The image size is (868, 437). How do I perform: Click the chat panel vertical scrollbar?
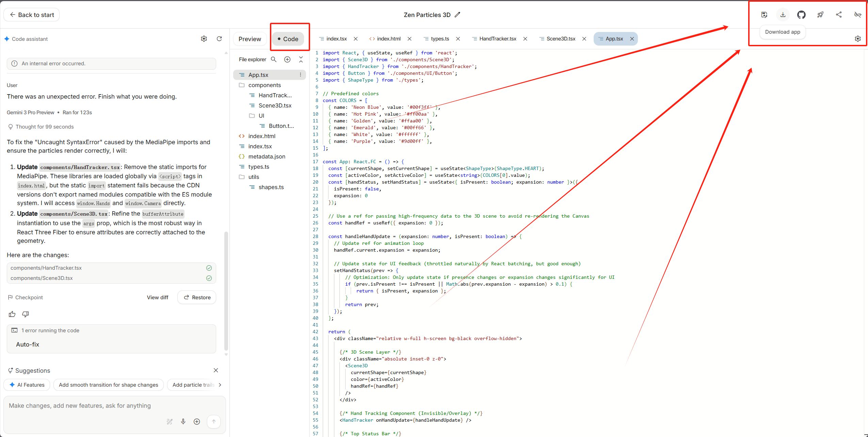pos(226,291)
